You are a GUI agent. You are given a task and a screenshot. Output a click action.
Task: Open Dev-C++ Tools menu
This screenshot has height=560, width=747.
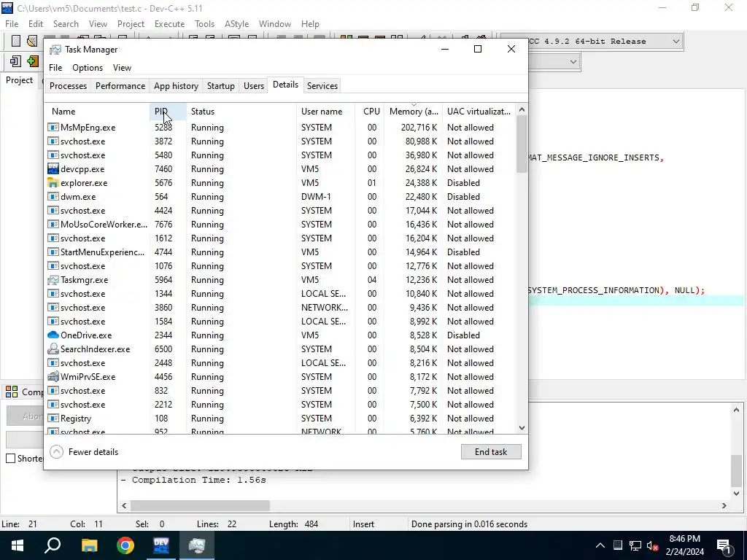tap(204, 24)
